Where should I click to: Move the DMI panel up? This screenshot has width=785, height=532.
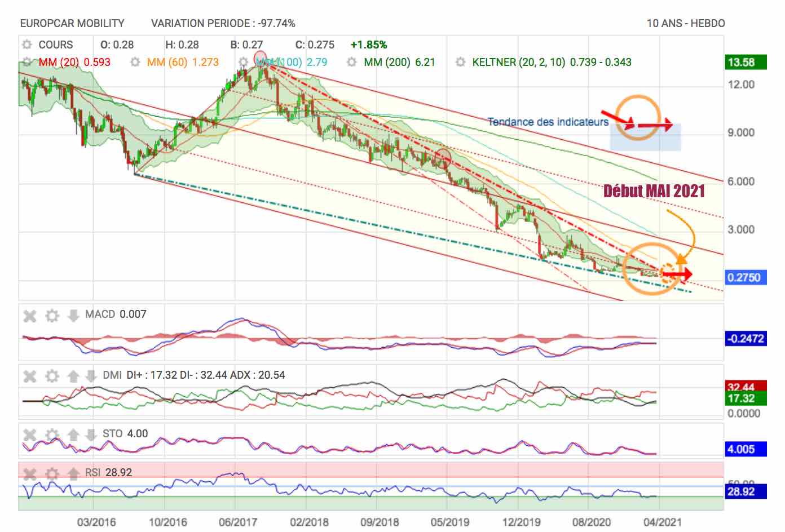[73, 376]
